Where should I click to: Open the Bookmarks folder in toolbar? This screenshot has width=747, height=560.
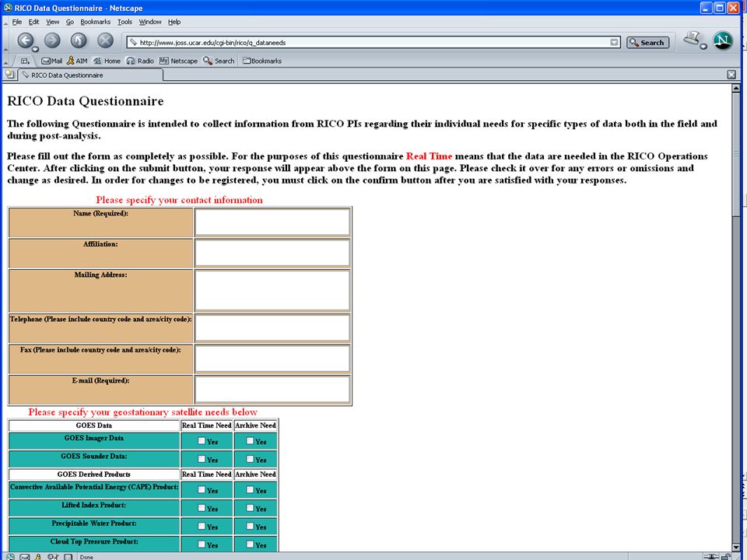pos(262,61)
